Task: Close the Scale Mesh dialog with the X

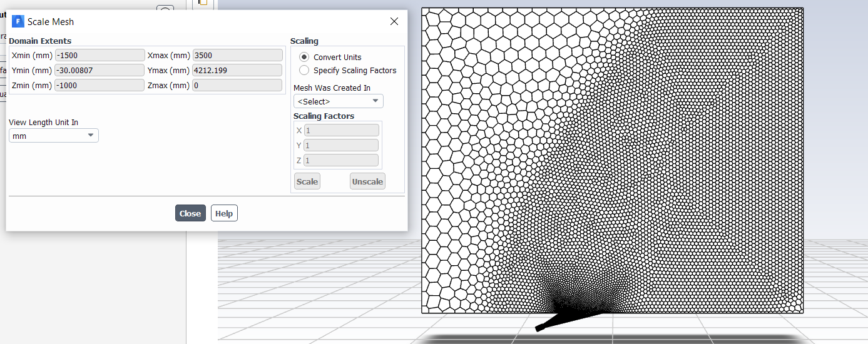Action: 394,21
